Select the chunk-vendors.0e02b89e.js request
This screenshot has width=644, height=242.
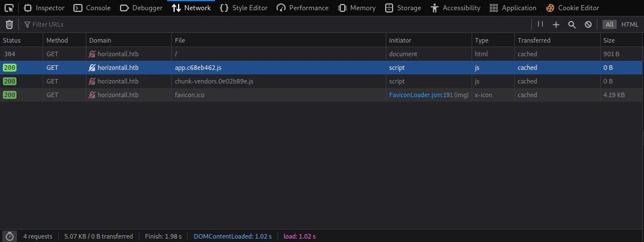coord(321,81)
